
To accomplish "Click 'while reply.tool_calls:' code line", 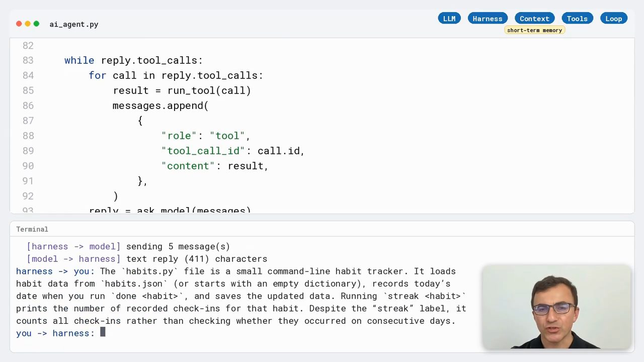I will [133, 60].
